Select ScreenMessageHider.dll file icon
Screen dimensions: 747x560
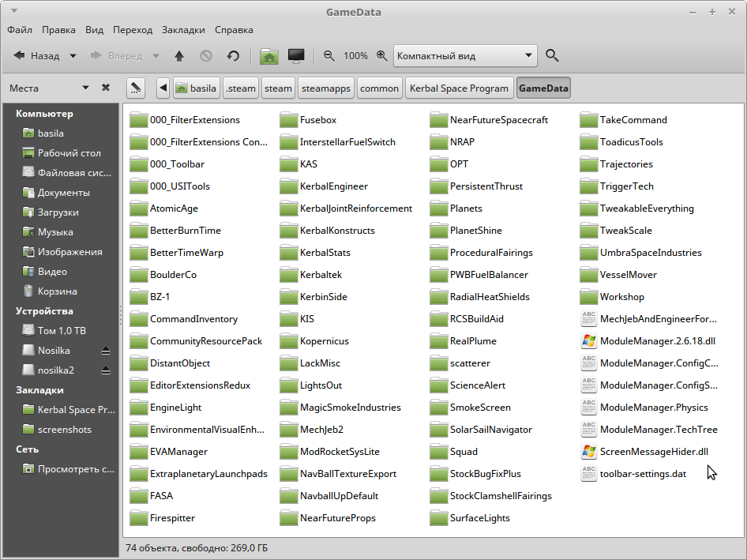(589, 451)
